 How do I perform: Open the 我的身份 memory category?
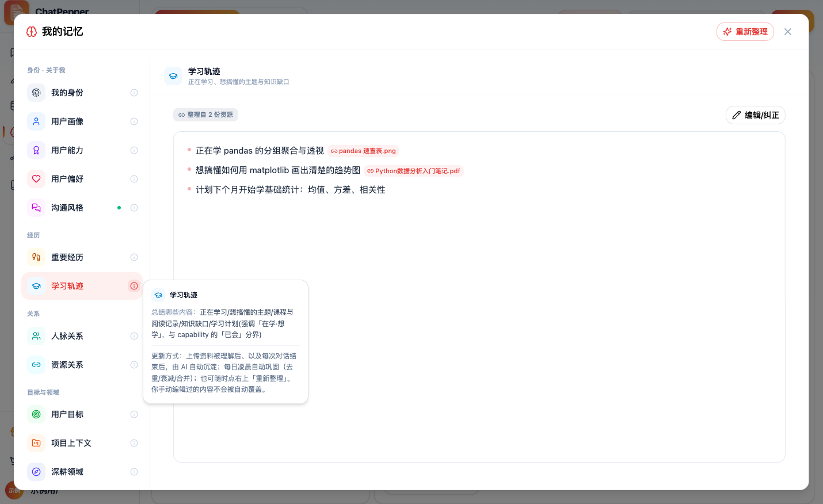(82, 93)
